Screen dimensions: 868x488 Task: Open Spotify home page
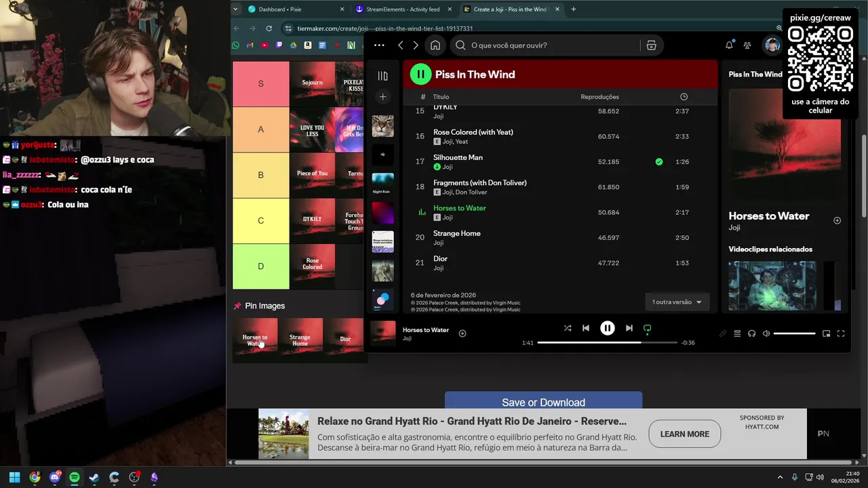pyautogui.click(x=435, y=45)
